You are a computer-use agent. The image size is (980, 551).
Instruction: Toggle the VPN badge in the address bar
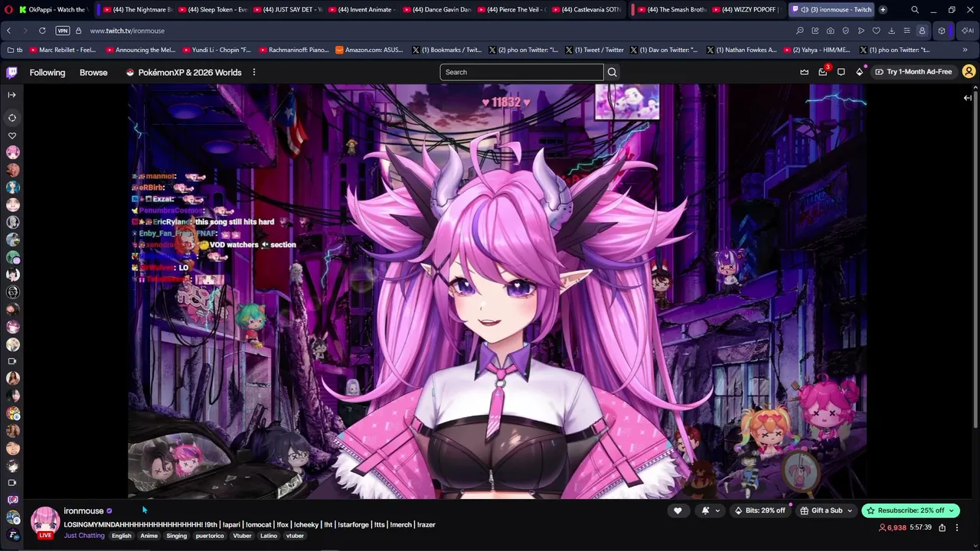tap(63, 31)
